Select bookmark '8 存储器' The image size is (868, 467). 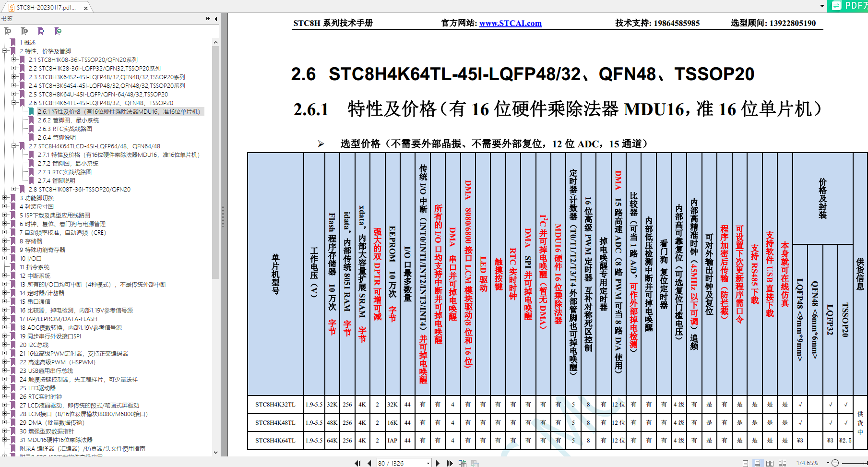coord(31,241)
